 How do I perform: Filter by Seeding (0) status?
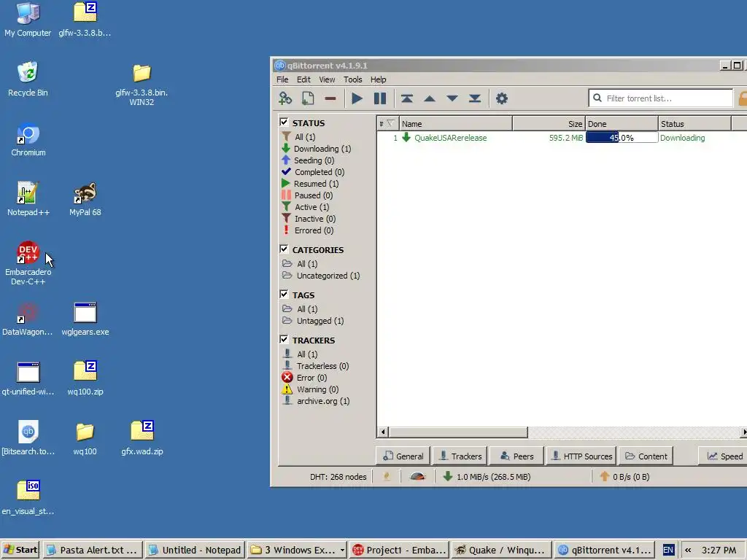click(309, 160)
